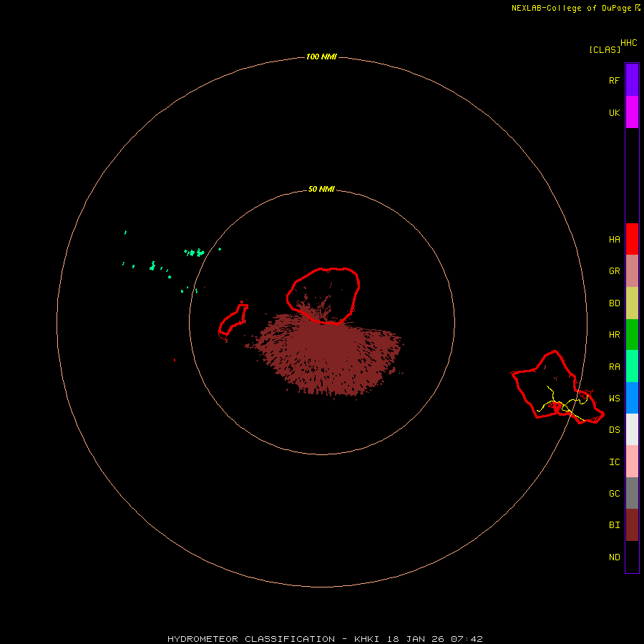
Task: Click the HA red legend swatch
Action: [x=632, y=239]
